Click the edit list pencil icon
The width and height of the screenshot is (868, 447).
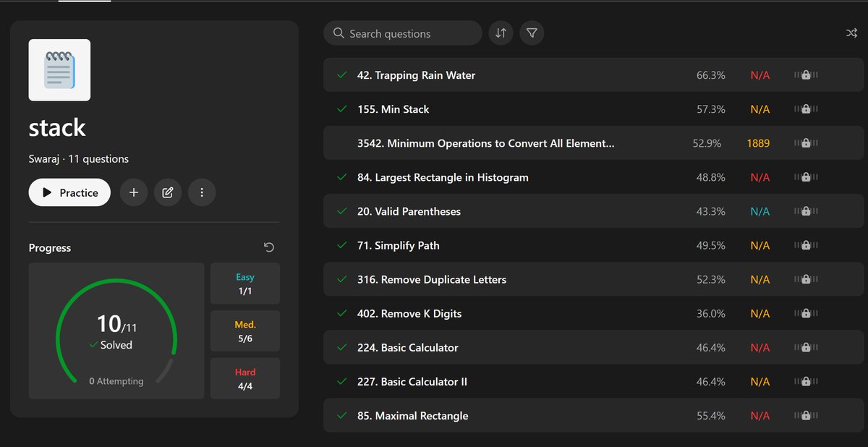pos(168,192)
